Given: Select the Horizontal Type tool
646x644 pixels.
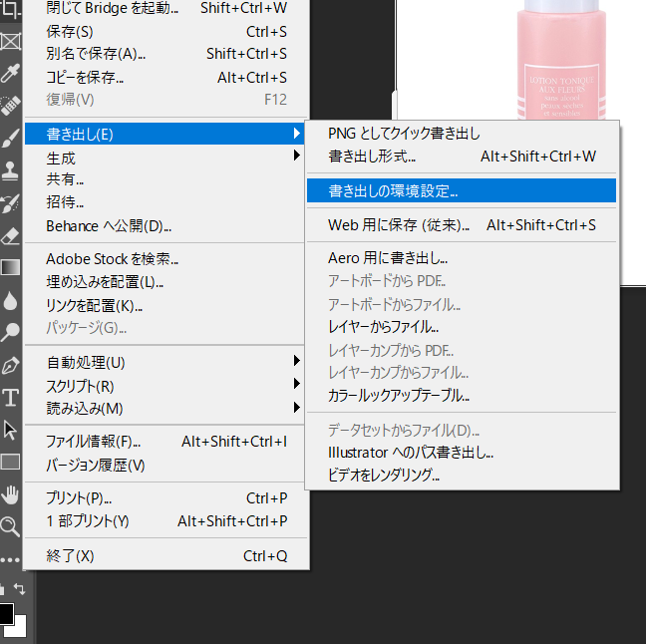Looking at the screenshot, I should (x=10, y=398).
